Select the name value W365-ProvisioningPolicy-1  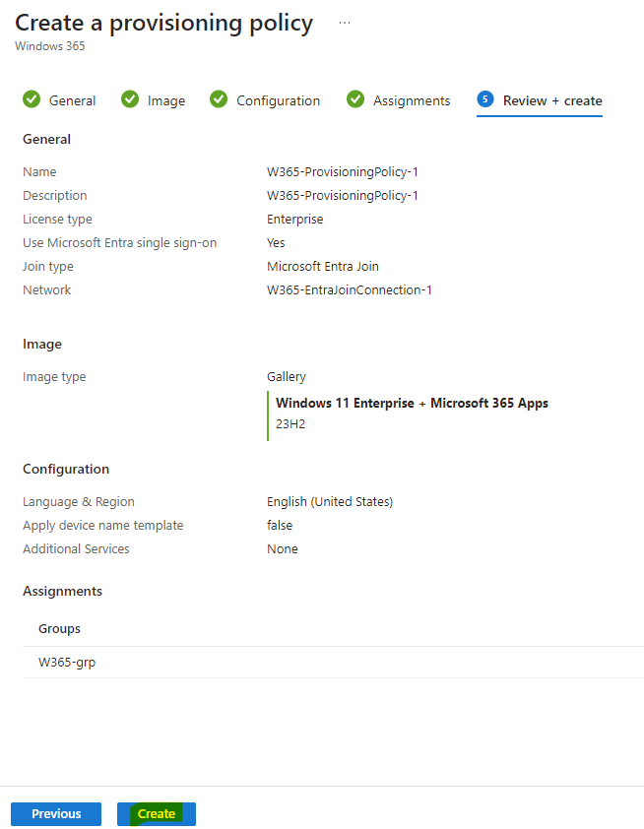(x=343, y=172)
